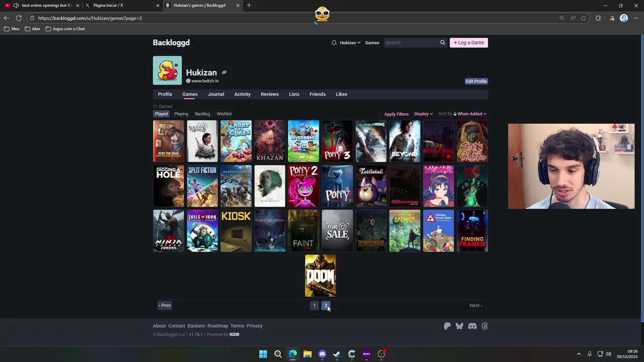Click the browser address bar URL
Viewport: 644px width, 362px height.
pos(90,18)
